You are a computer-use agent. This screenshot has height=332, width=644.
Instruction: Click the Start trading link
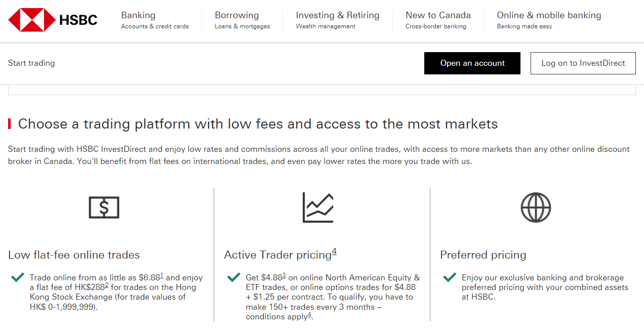pyautogui.click(x=31, y=63)
